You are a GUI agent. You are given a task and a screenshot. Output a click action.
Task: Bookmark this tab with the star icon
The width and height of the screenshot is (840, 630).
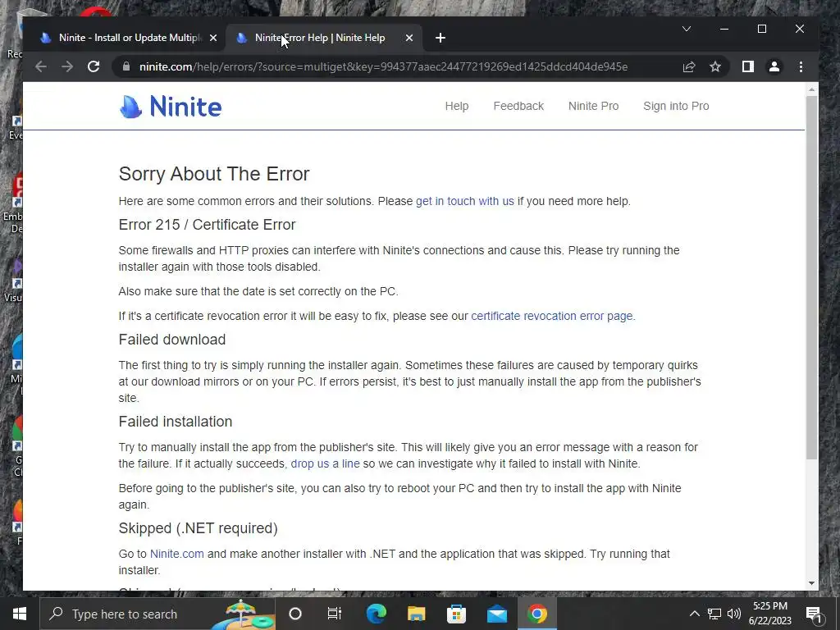715,66
